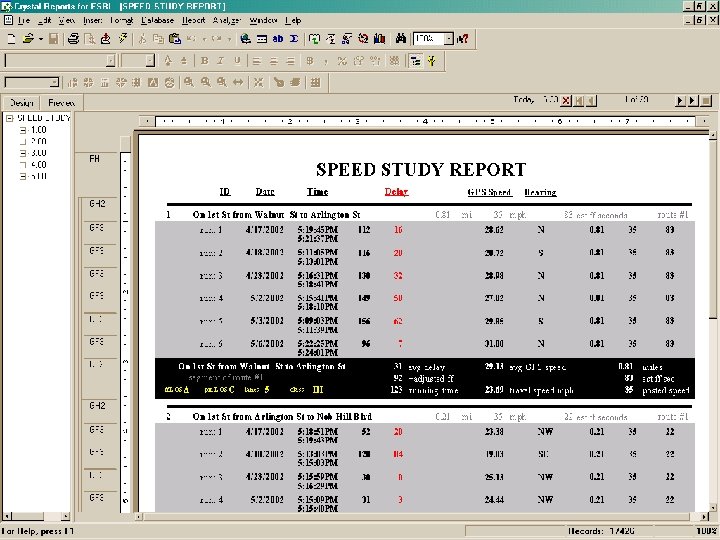Toggle Bold formatting button
Image resolution: width=720 pixels, height=540 pixels.
coord(204,61)
